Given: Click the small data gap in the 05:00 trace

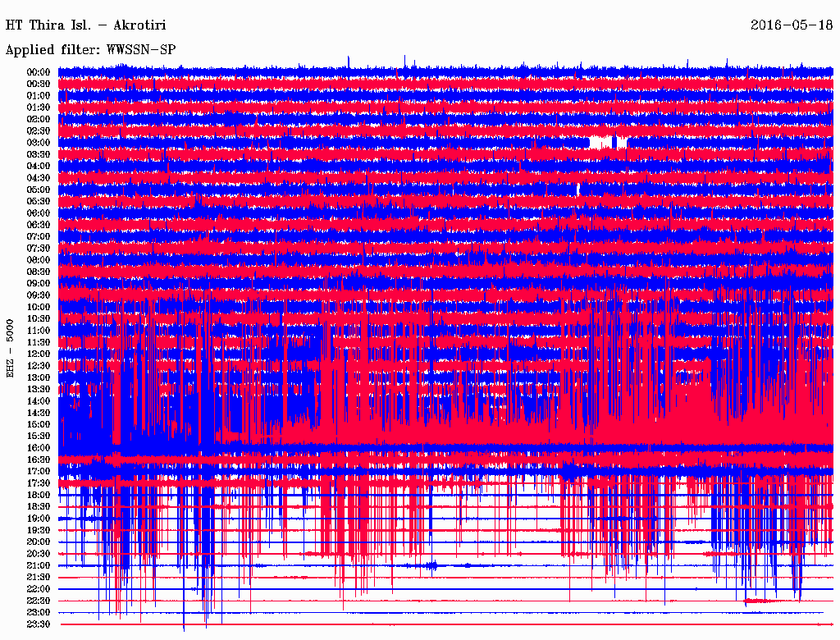Looking at the screenshot, I should [578, 190].
